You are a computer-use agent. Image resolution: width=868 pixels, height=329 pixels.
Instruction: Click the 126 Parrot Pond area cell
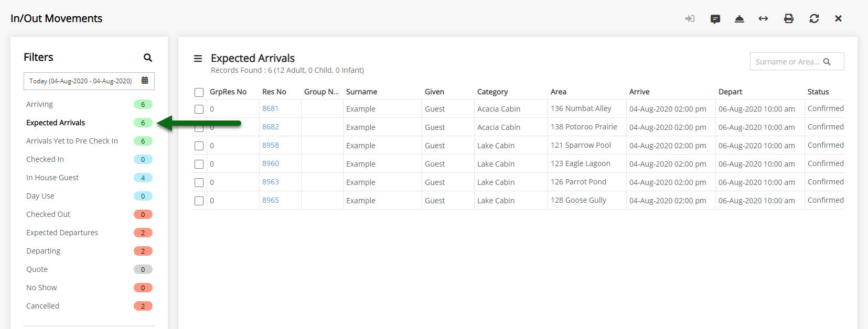(578, 182)
